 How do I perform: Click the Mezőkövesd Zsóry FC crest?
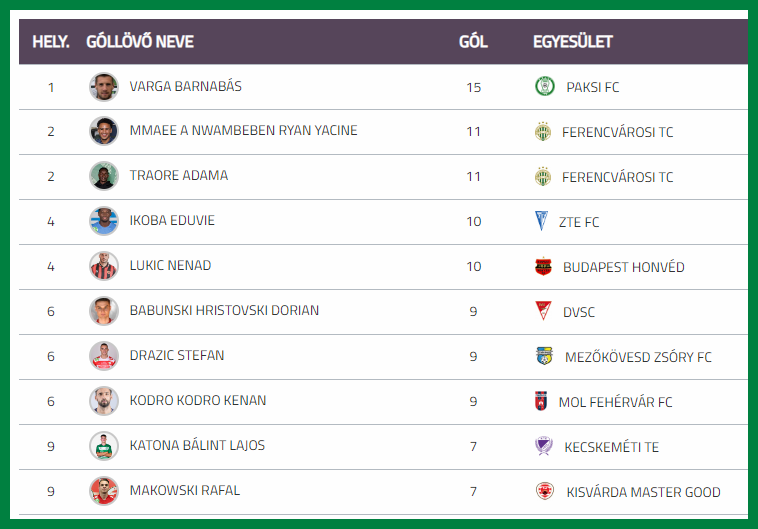(544, 356)
